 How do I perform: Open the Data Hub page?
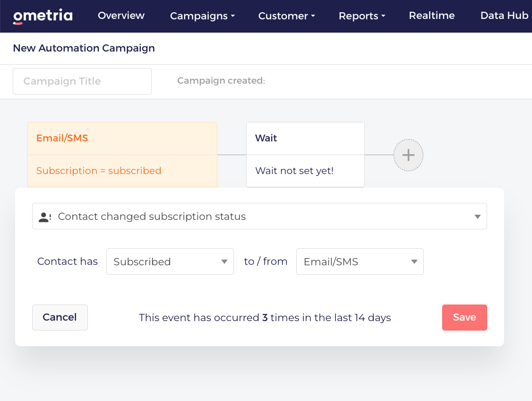point(504,16)
